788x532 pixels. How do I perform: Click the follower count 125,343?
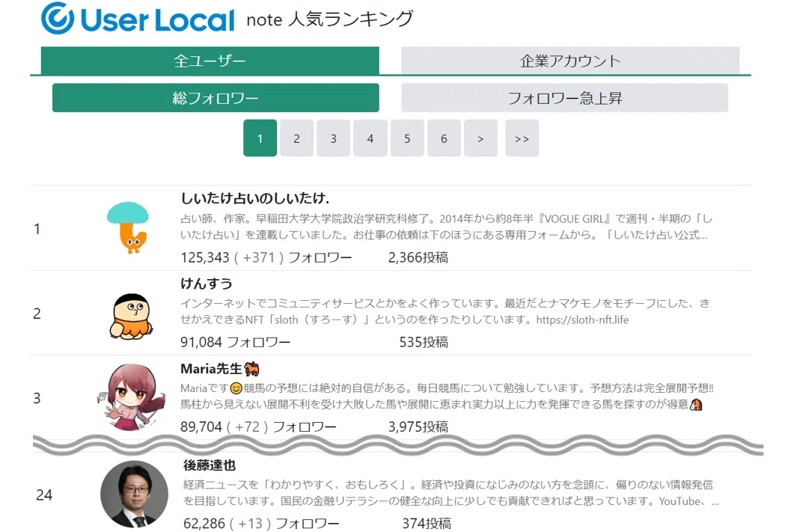(x=205, y=257)
